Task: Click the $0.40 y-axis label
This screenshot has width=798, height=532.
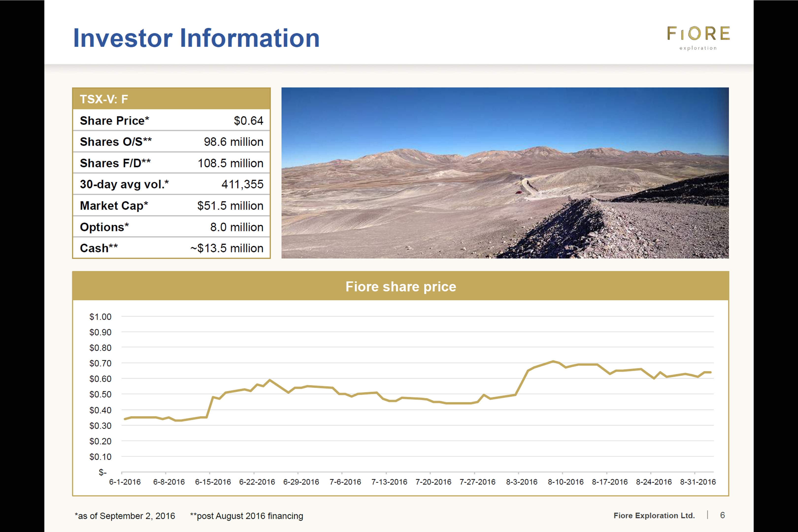Action: [100, 410]
